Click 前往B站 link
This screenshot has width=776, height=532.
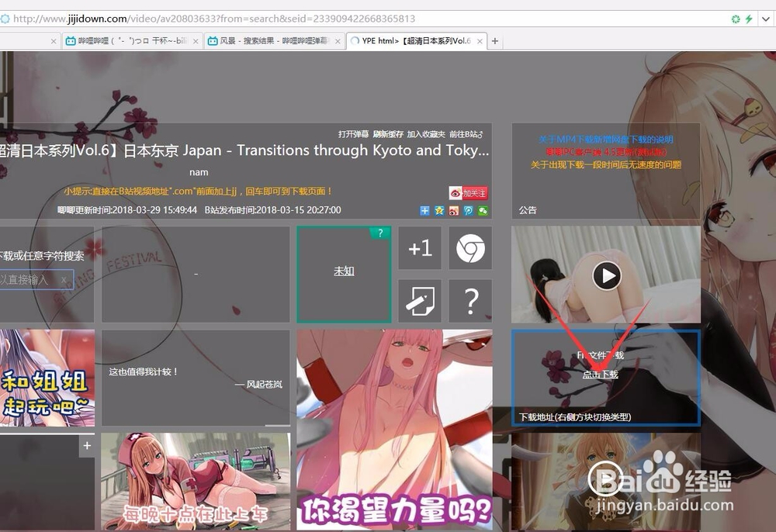click(466, 134)
